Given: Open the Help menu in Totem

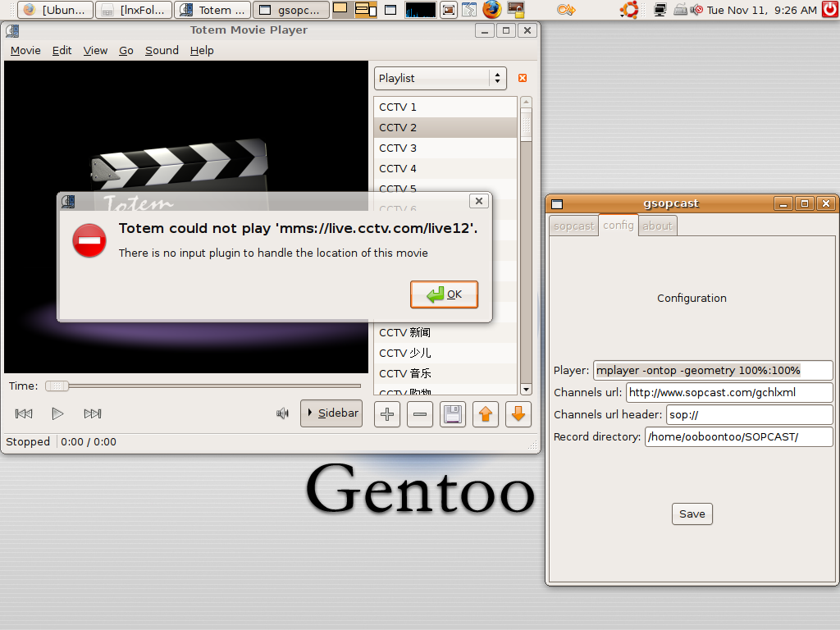Looking at the screenshot, I should pos(202,50).
